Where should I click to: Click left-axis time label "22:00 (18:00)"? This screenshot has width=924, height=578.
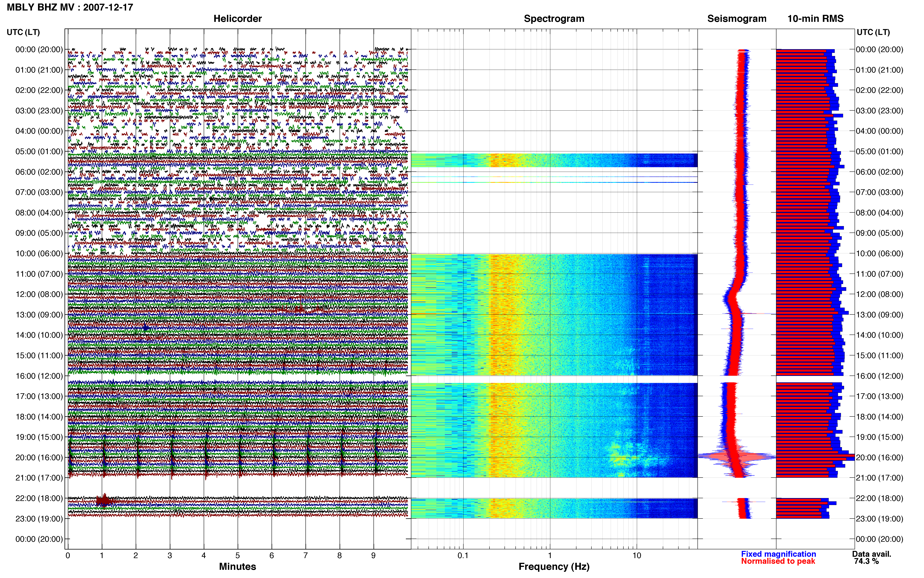coord(39,498)
